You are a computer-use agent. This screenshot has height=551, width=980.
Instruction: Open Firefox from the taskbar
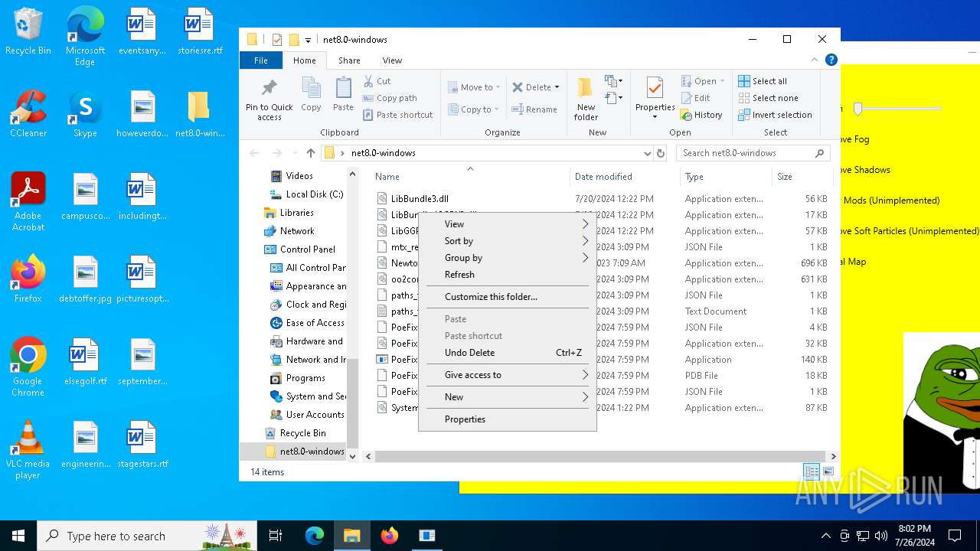[x=390, y=536]
